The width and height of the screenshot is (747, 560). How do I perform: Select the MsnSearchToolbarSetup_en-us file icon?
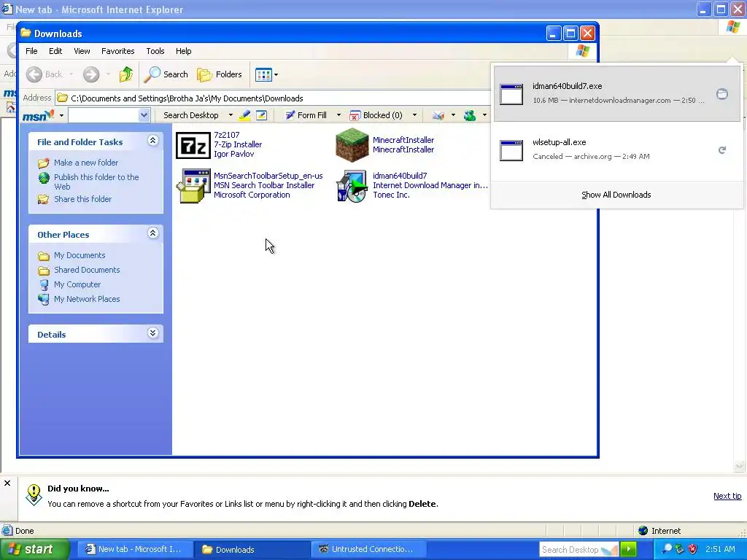point(193,186)
